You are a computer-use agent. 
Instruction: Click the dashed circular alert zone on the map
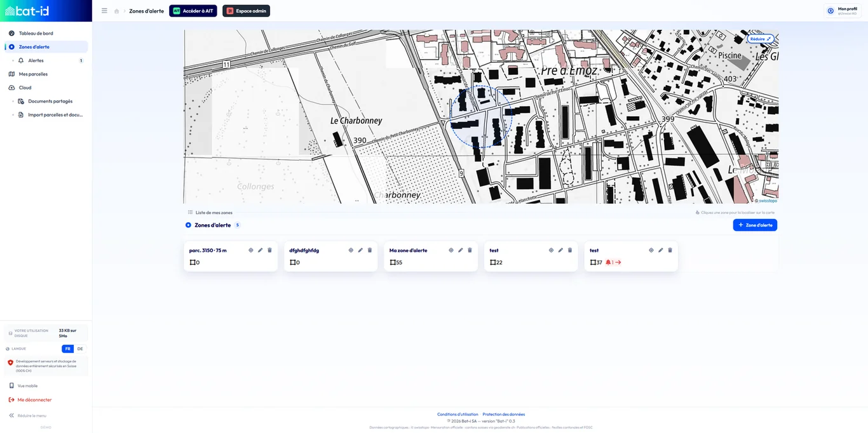[481, 117]
